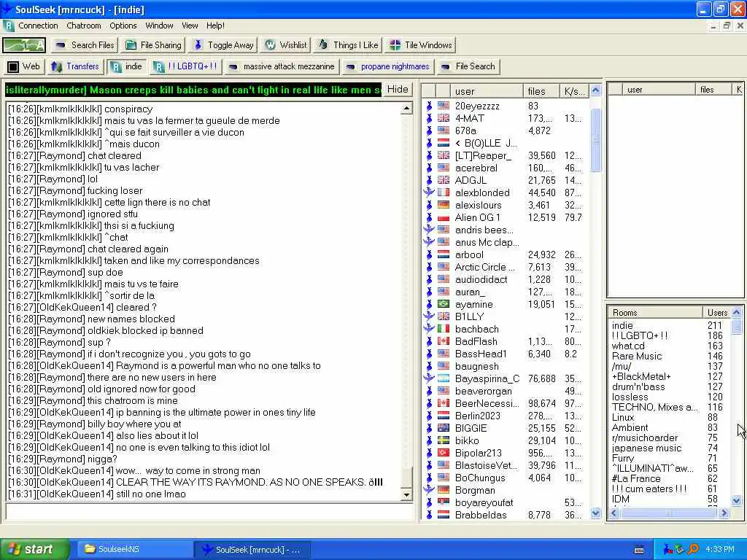Viewport: 747px width, 560px height.
Task: Sort user list by user column
Action: (x=487, y=91)
